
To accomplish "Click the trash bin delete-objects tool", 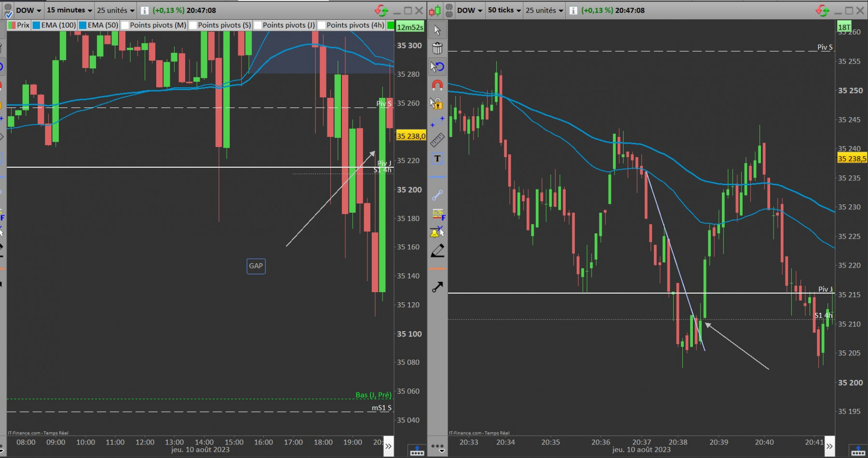I will (x=437, y=48).
